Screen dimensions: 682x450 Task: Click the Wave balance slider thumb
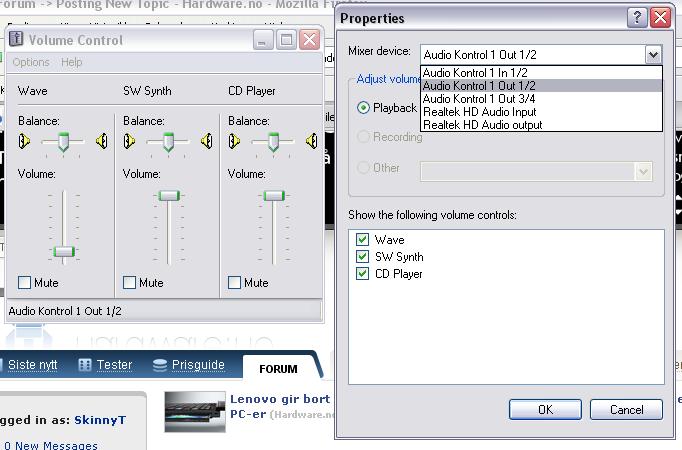click(x=64, y=142)
